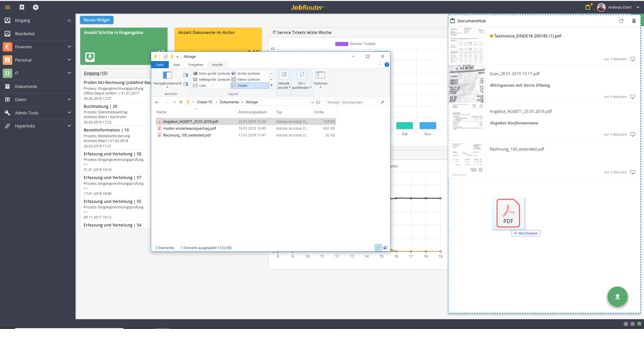Image resolution: width=644 pixels, height=362 pixels.
Task: Open the Datei tab in Explorer
Action: click(160, 65)
